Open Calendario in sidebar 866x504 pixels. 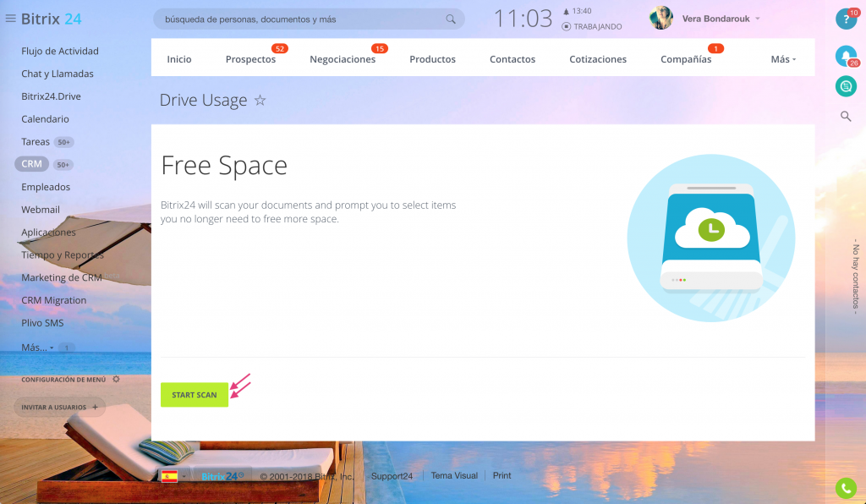pyautogui.click(x=46, y=118)
